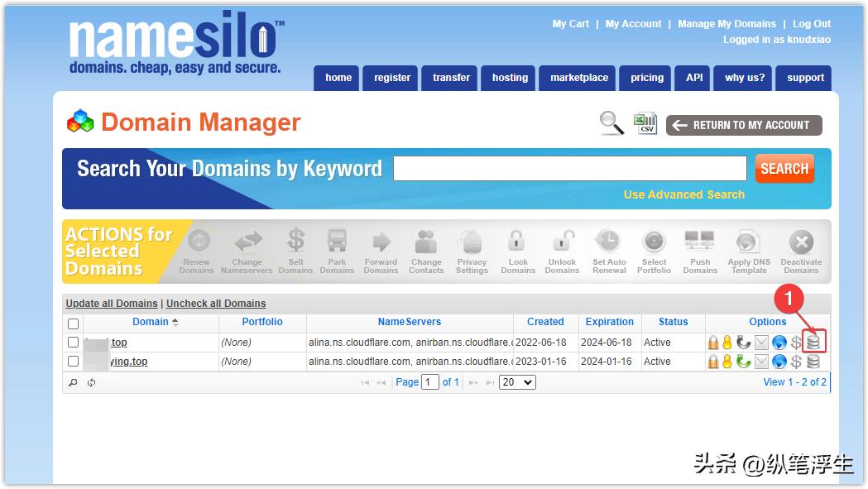
Task: Click Sell Domains action icon
Action: (x=295, y=240)
